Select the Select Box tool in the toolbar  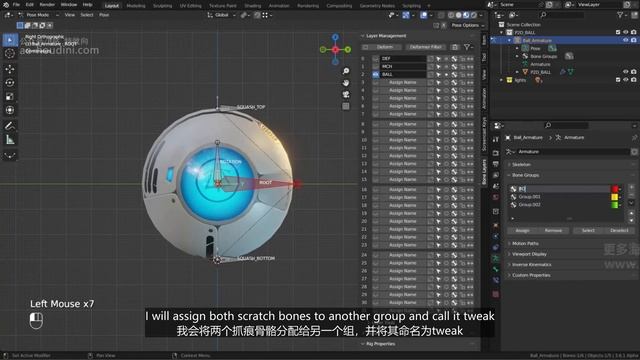tap(10, 40)
